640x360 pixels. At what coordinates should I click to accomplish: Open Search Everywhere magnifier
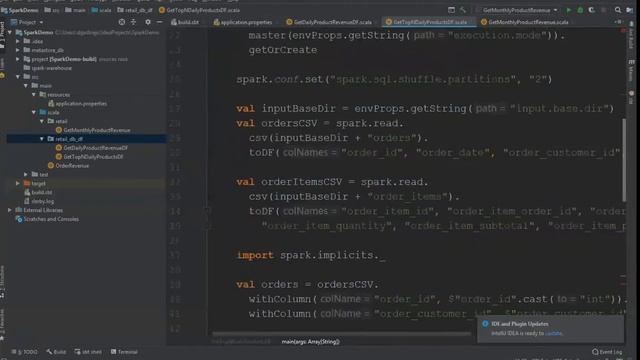click(618, 10)
